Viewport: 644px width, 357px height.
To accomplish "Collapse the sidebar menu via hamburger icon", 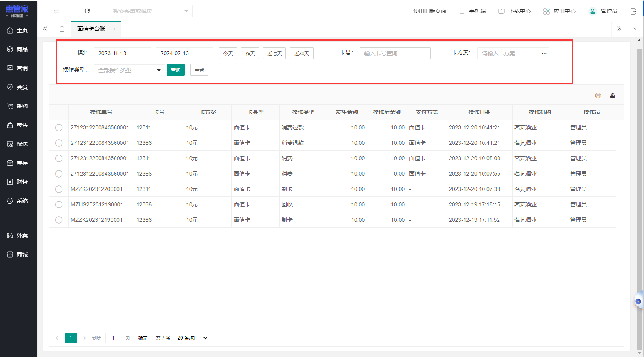I will (x=56, y=11).
